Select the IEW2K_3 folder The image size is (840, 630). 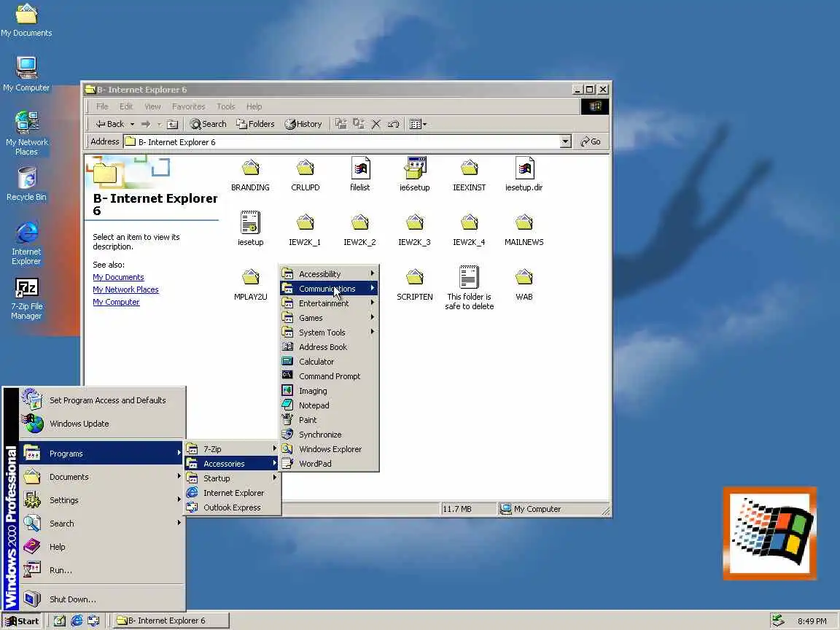pos(415,223)
